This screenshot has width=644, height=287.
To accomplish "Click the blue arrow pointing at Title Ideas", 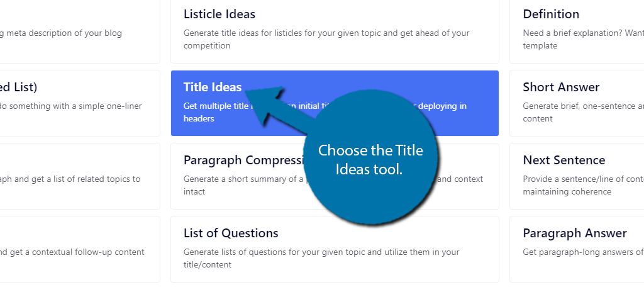I will click(x=279, y=109).
